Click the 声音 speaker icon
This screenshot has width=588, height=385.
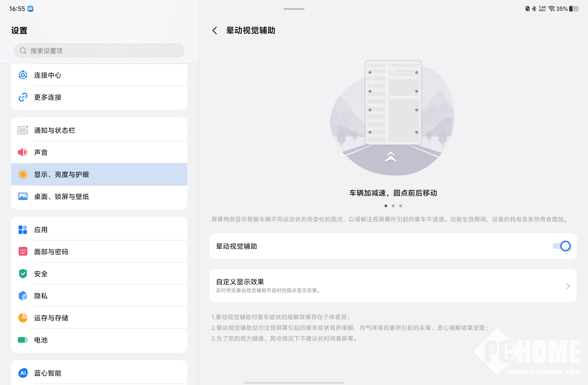[23, 152]
